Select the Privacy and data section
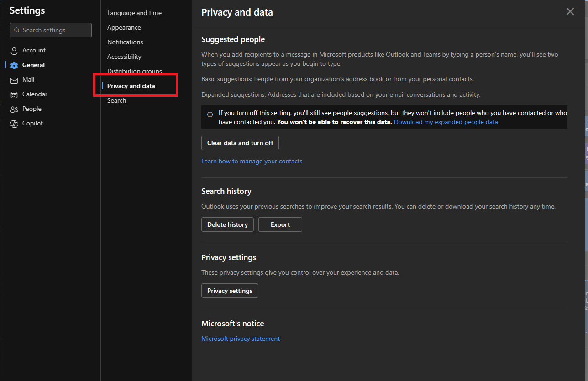The width and height of the screenshot is (588, 381). tap(131, 86)
